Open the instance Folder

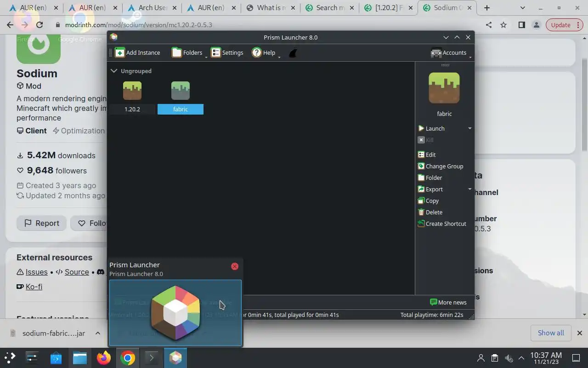click(x=430, y=178)
